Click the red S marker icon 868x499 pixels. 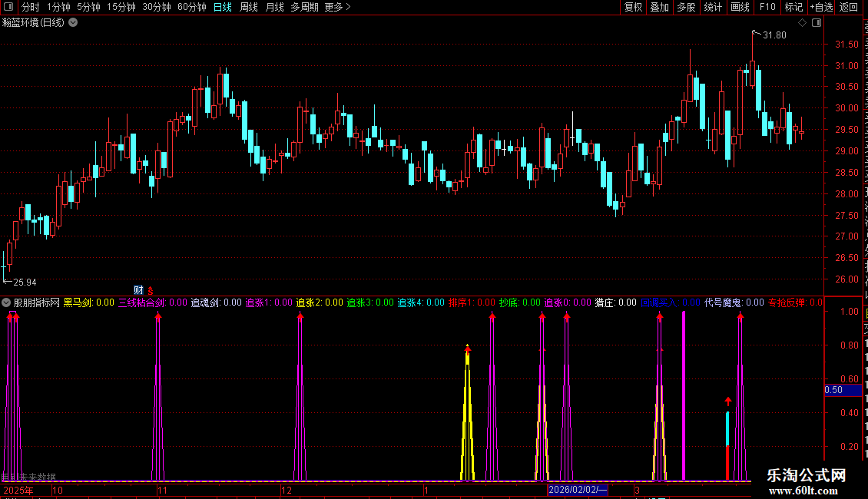(x=151, y=290)
